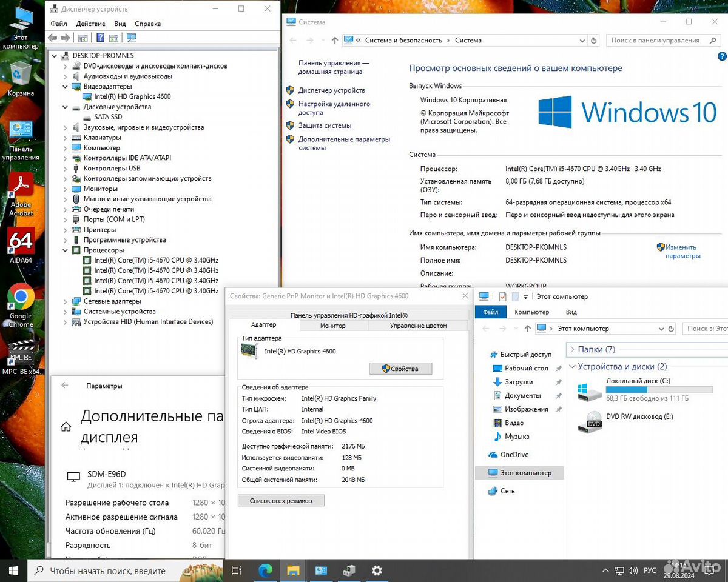Image resolution: width=728 pixels, height=582 pixels.
Task: Open Дополнительные параметры системы link
Action: coord(344,143)
